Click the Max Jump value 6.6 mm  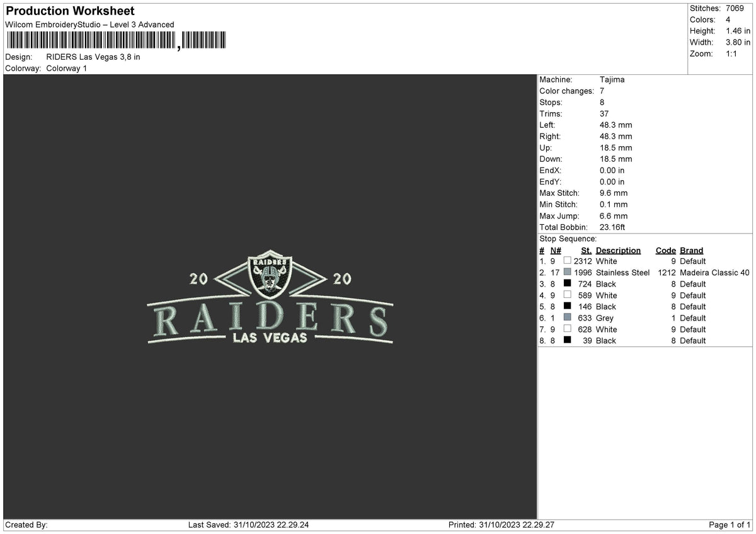point(614,215)
